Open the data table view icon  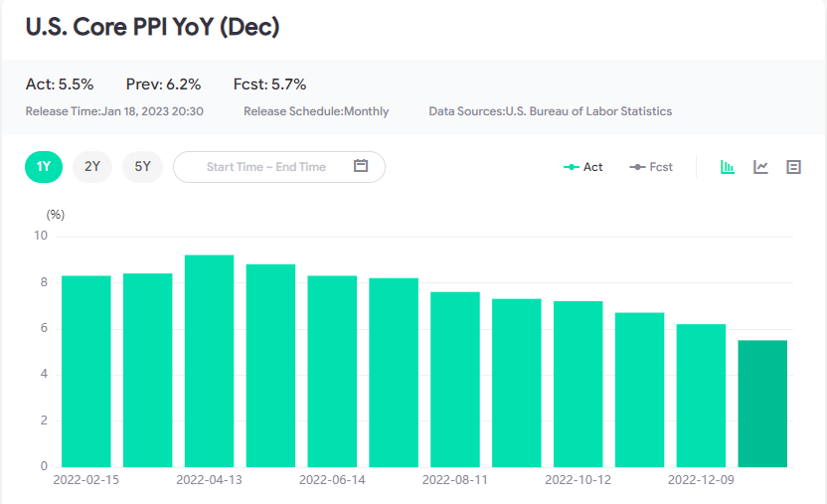[793, 167]
